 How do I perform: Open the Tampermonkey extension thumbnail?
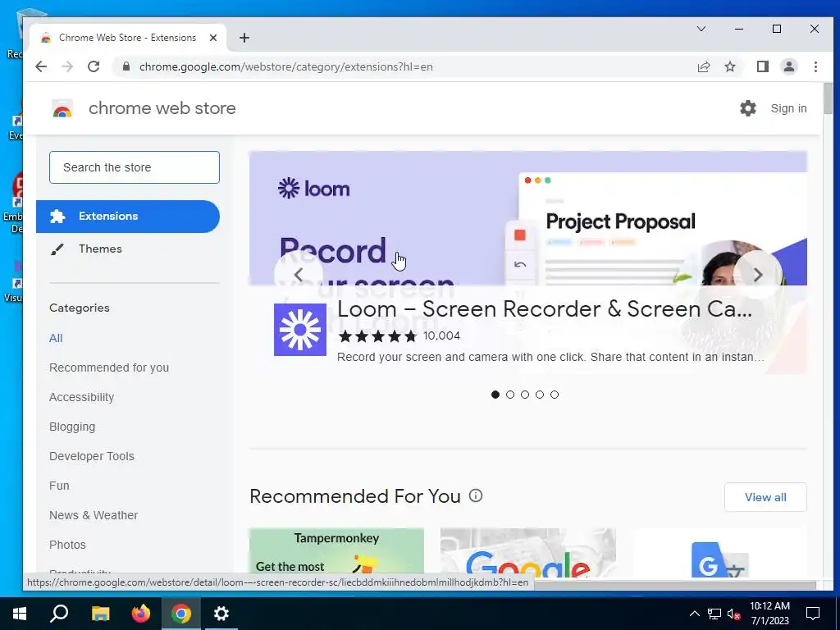pos(336,552)
